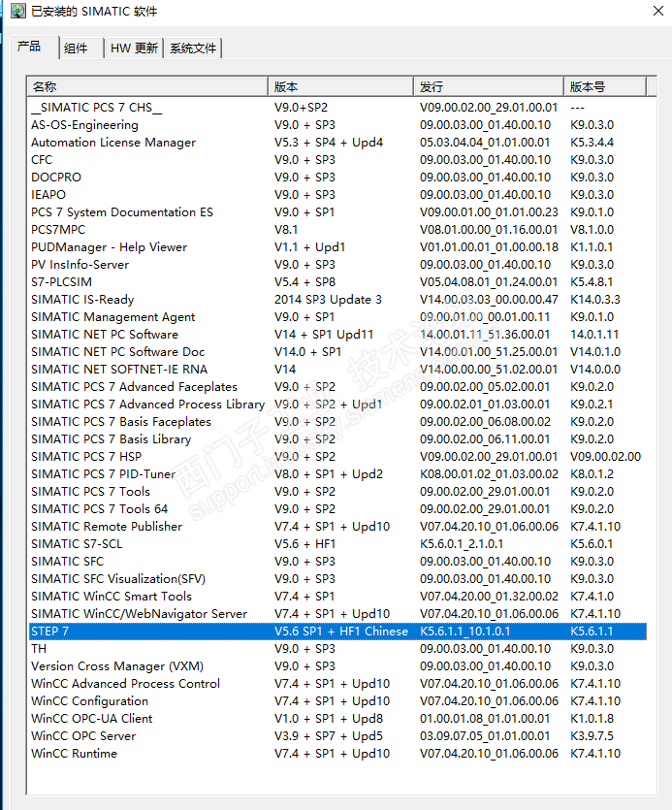Select the WinCC Configuration row
The width and height of the screenshot is (672, 810).
click(x=337, y=701)
